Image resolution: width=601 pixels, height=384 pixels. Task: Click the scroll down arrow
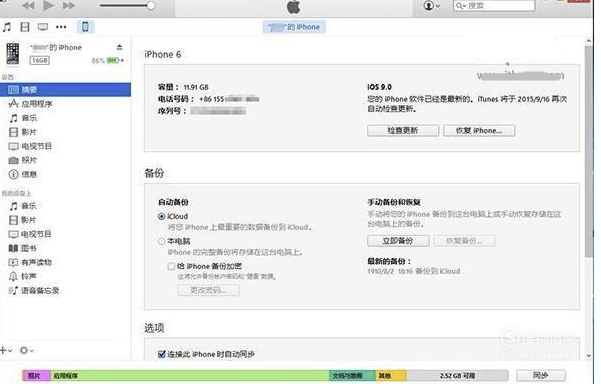pyautogui.click(x=589, y=356)
